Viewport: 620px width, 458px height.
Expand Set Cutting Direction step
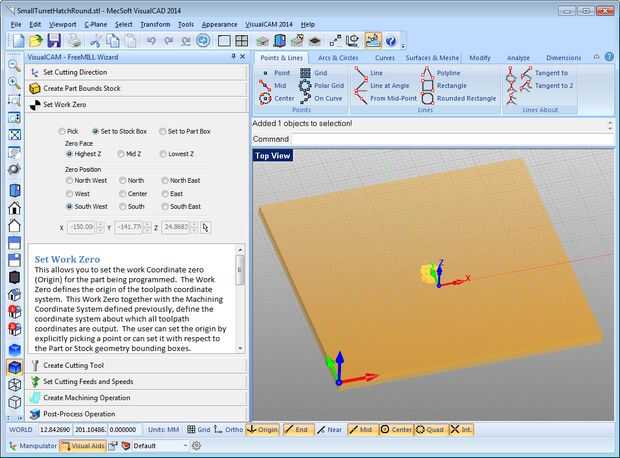[x=137, y=72]
